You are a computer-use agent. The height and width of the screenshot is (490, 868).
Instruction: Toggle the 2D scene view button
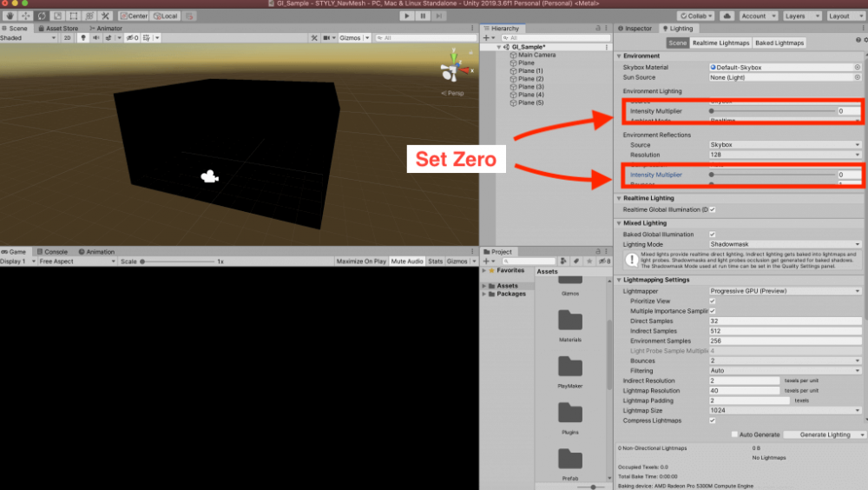[67, 37]
